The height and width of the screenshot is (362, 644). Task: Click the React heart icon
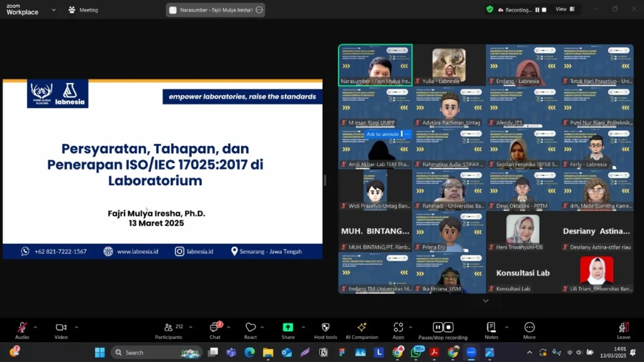(250, 328)
